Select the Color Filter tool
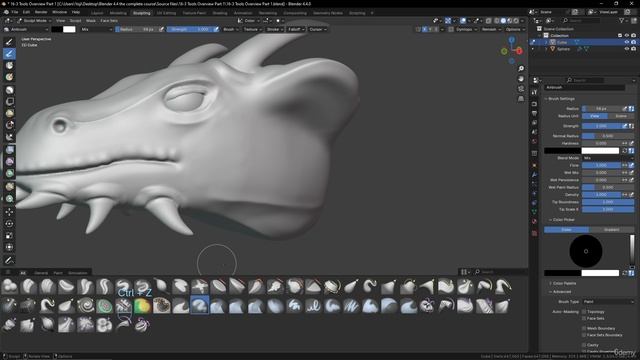Screen dimensions: 640x360 coord(9,174)
